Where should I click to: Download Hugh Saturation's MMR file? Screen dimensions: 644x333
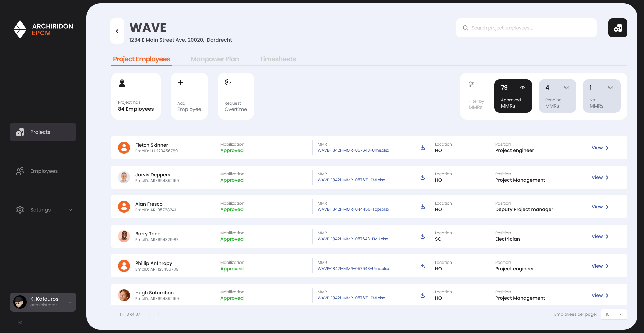pyautogui.click(x=423, y=295)
